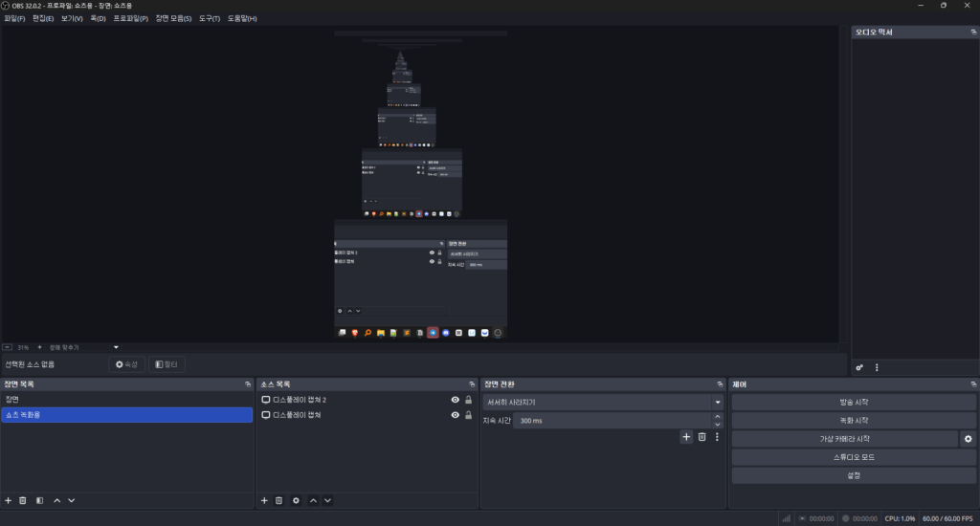Move the source down with arrow icon
This screenshot has width=980, height=526.
point(328,500)
